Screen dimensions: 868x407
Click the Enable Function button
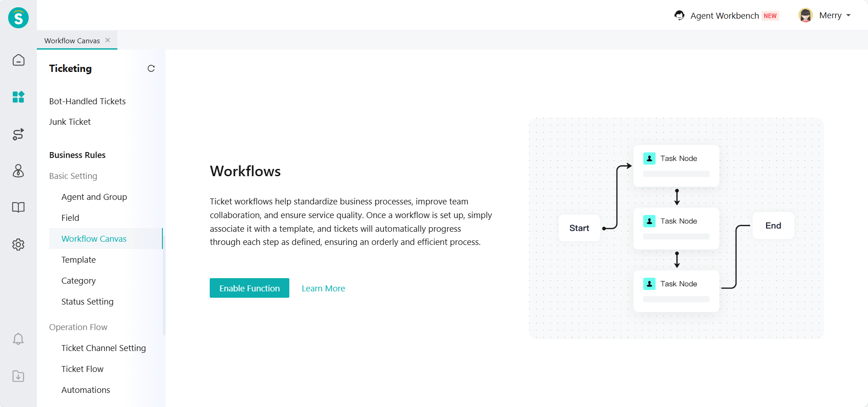tap(249, 288)
